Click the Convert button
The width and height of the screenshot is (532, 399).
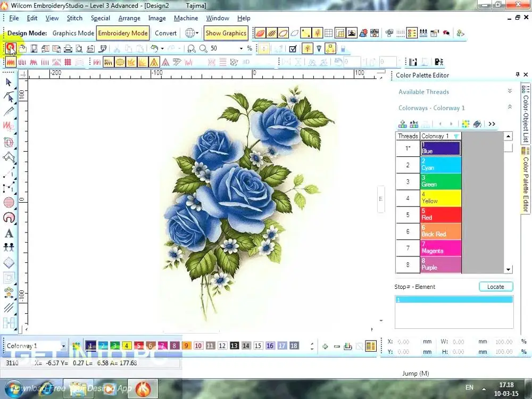(x=165, y=33)
